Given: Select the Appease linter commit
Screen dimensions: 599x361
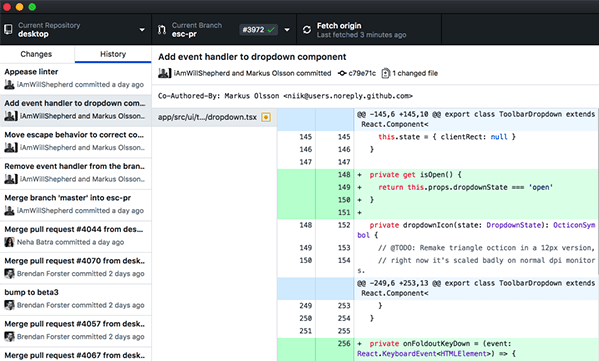Looking at the screenshot, I should click(x=76, y=78).
